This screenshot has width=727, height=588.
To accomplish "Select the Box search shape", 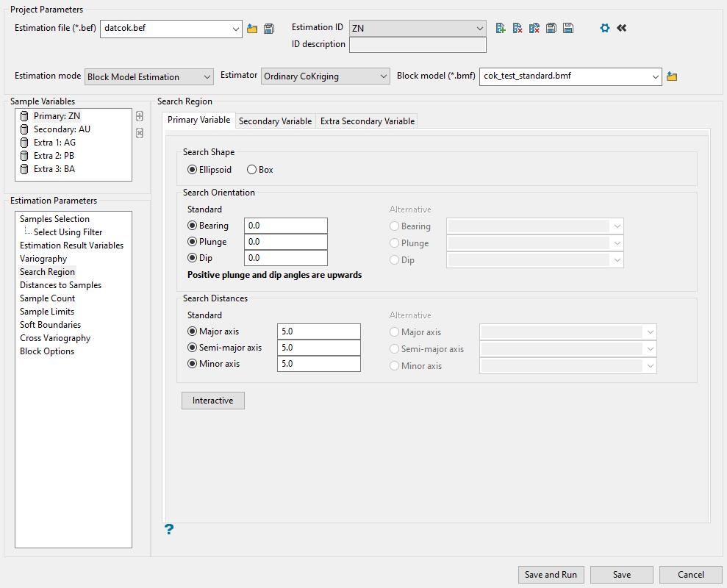I will pos(252,170).
